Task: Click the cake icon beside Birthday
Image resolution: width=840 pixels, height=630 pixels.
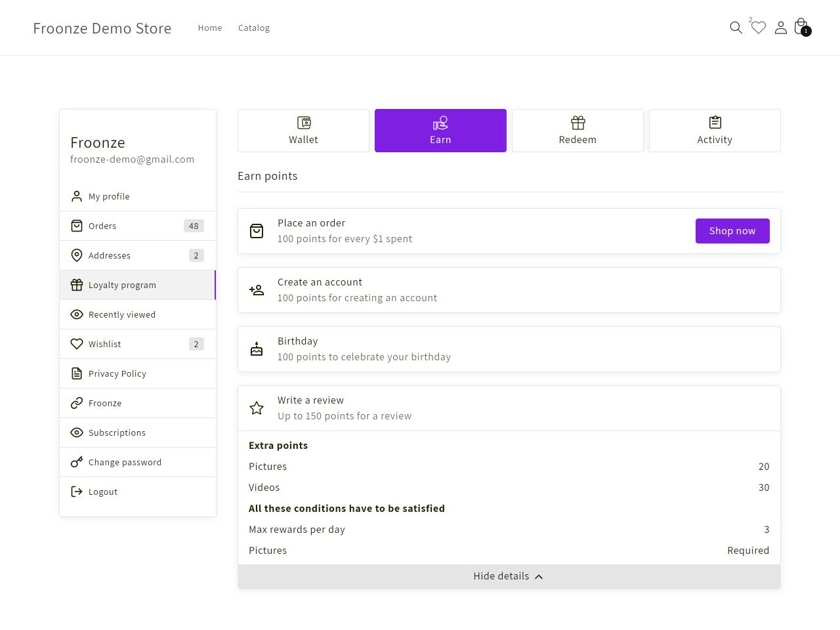Action: (x=257, y=349)
